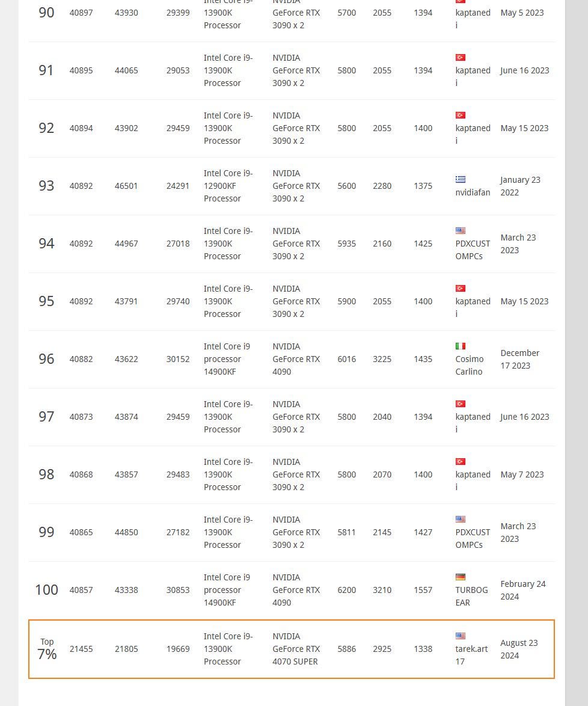Screen dimensions: 588x706
Task: Open score 40882 for rank 96
Action: [81, 359]
